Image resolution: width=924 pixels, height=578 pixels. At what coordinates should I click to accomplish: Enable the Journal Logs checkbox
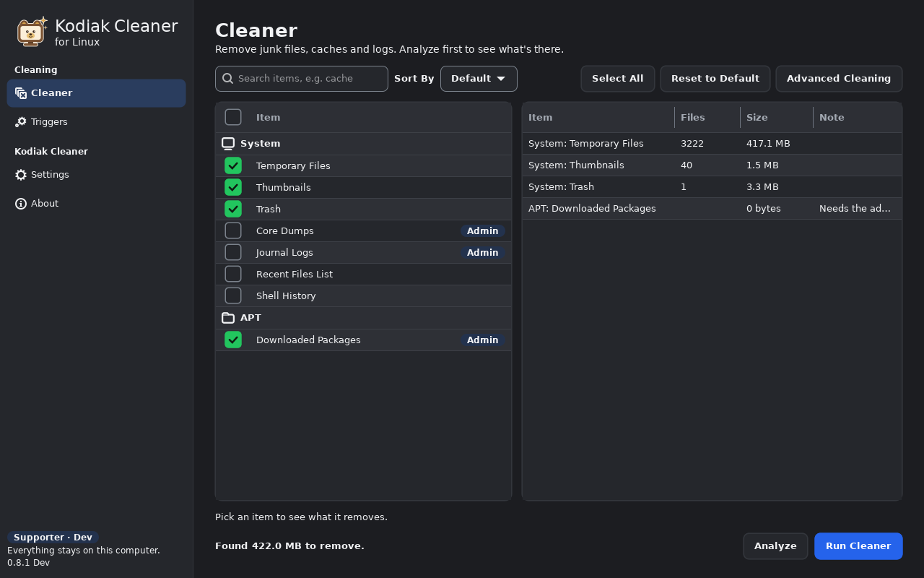point(233,252)
